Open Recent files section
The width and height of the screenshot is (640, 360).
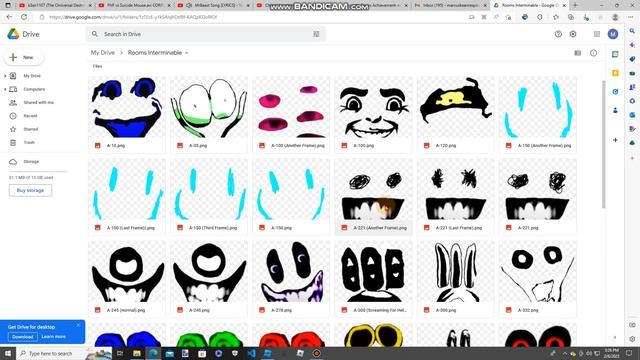30,116
